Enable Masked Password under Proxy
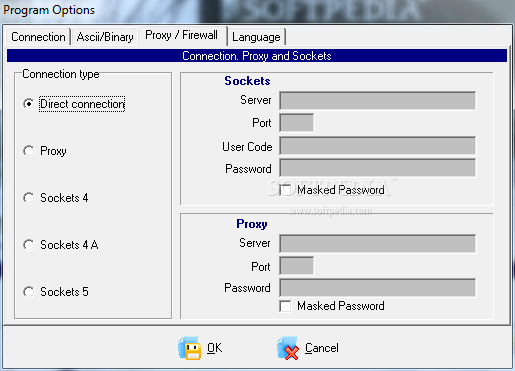 point(285,306)
